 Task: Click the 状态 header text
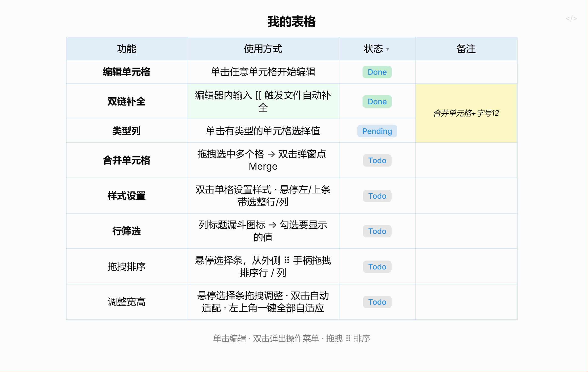tap(373, 49)
